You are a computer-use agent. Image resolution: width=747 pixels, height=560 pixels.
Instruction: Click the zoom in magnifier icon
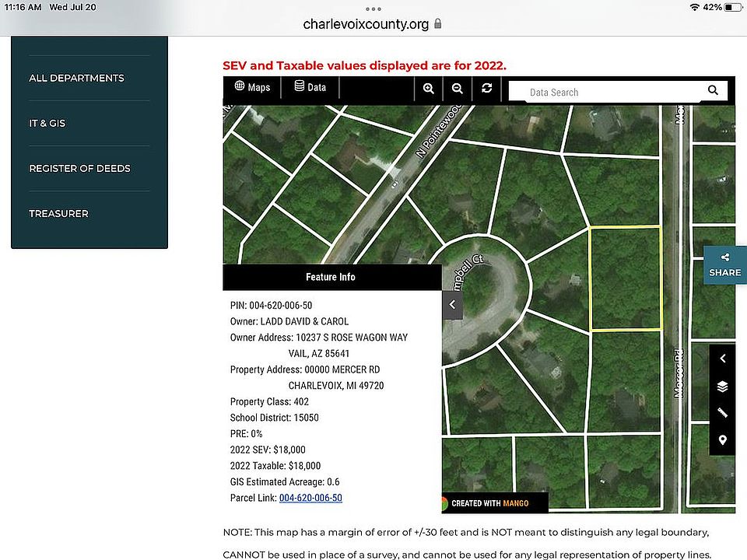[429, 89]
